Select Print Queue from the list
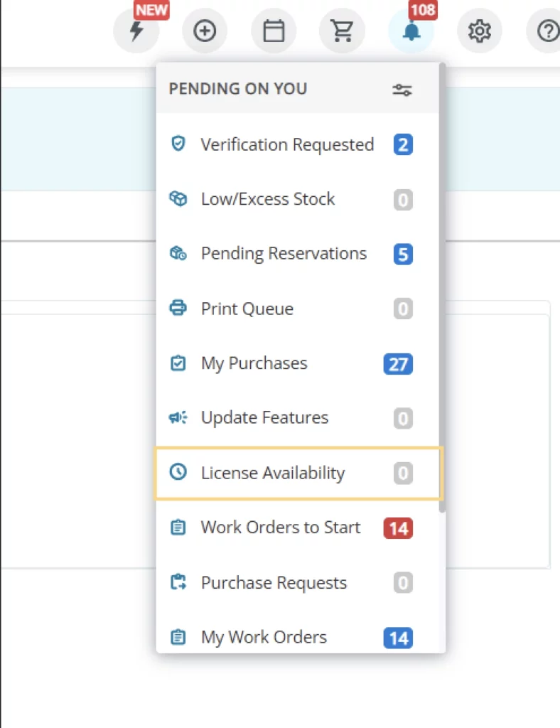The height and width of the screenshot is (728, 560). [247, 309]
